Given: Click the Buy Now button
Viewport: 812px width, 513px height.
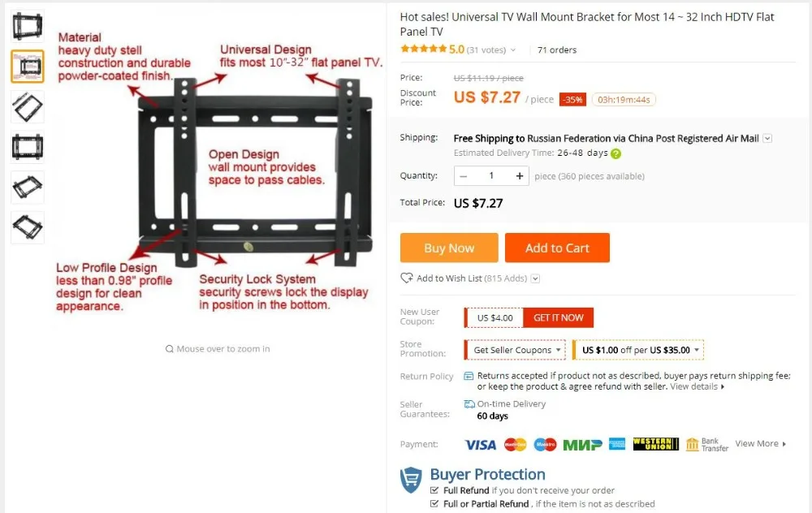Looking at the screenshot, I should [x=449, y=248].
